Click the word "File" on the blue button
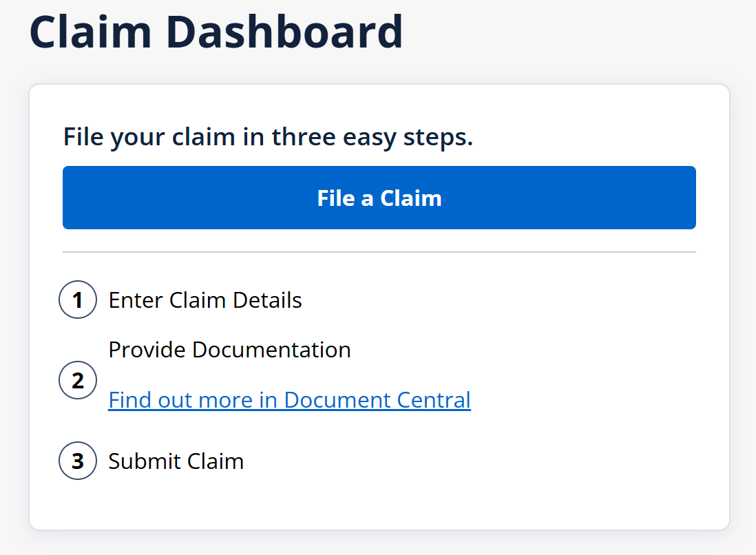The height and width of the screenshot is (555, 756). [x=335, y=198]
